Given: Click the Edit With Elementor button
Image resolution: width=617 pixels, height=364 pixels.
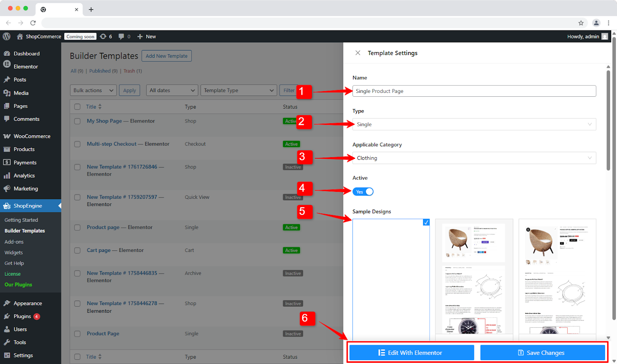Looking at the screenshot, I should point(411,353).
